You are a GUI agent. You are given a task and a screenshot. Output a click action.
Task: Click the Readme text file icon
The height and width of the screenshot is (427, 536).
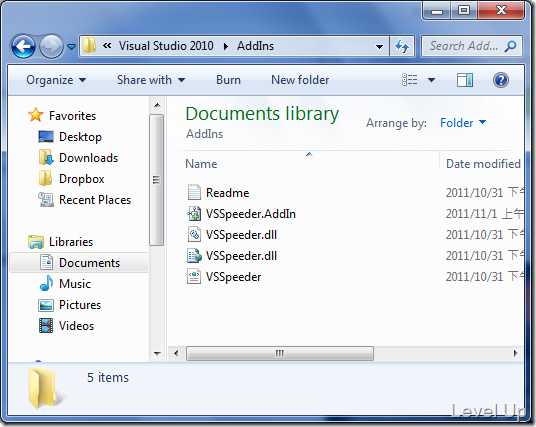[194, 192]
